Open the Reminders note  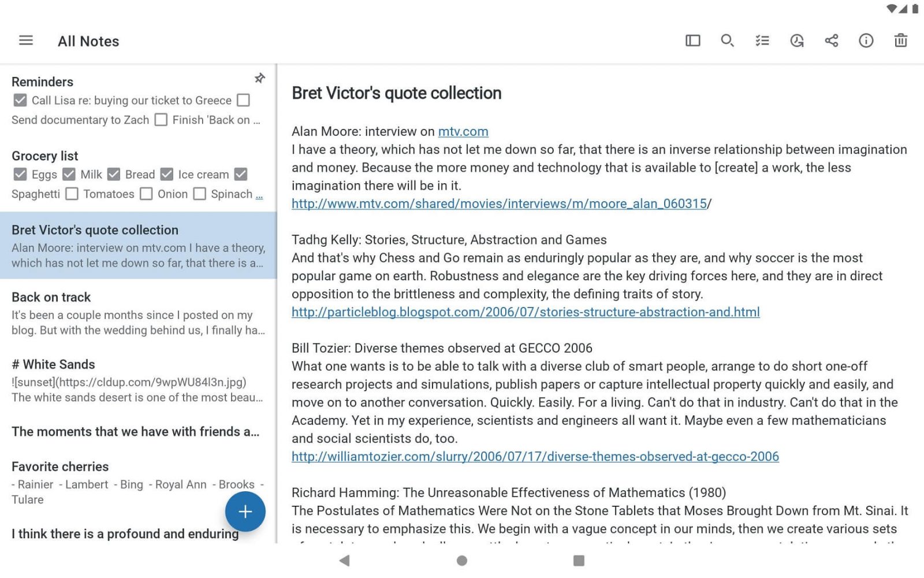tap(138, 101)
